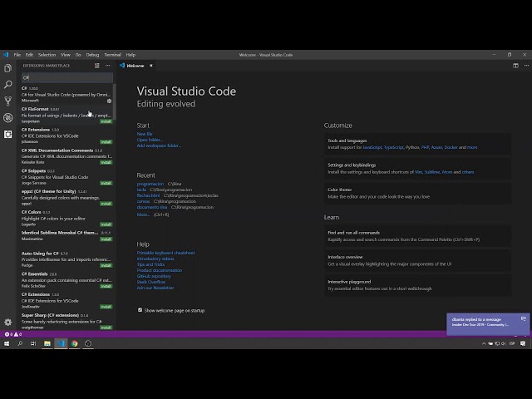This screenshot has height=399, width=532.
Task: Install the C# Snippets extension
Action: [106, 183]
